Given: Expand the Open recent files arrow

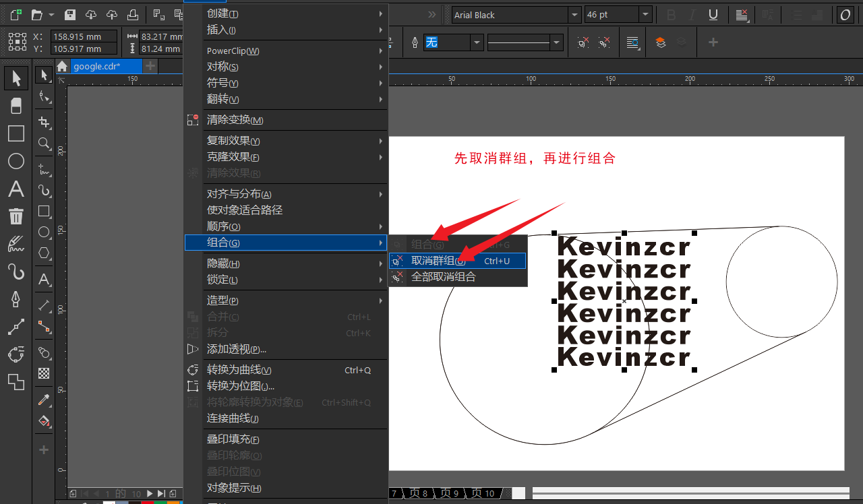Looking at the screenshot, I should point(51,14).
